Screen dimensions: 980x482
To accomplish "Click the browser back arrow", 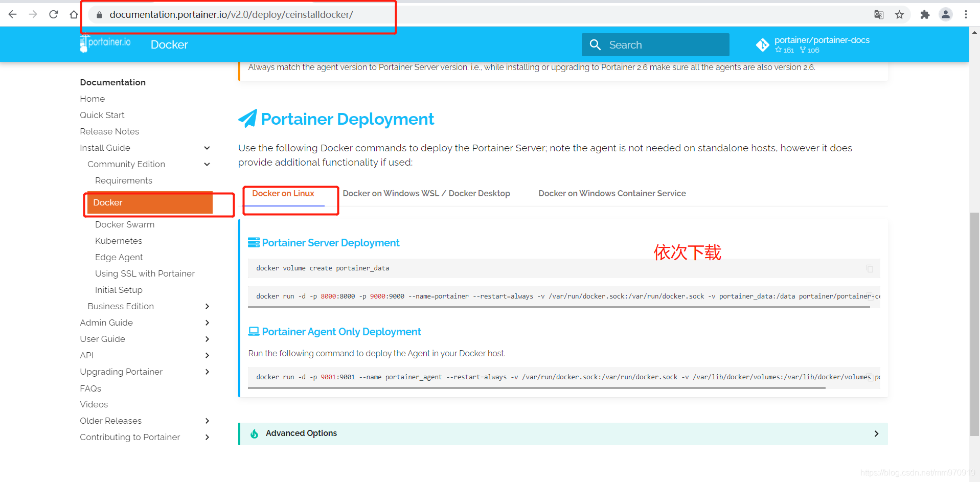I will point(13,14).
